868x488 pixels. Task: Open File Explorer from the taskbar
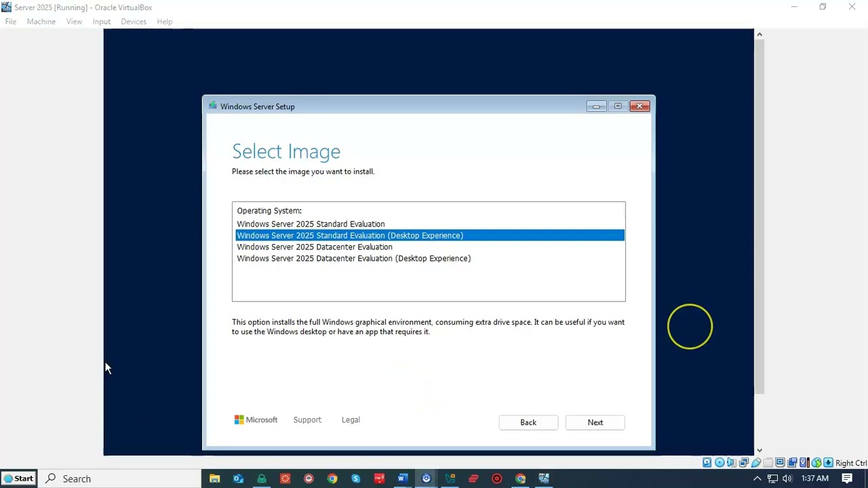coord(214,479)
